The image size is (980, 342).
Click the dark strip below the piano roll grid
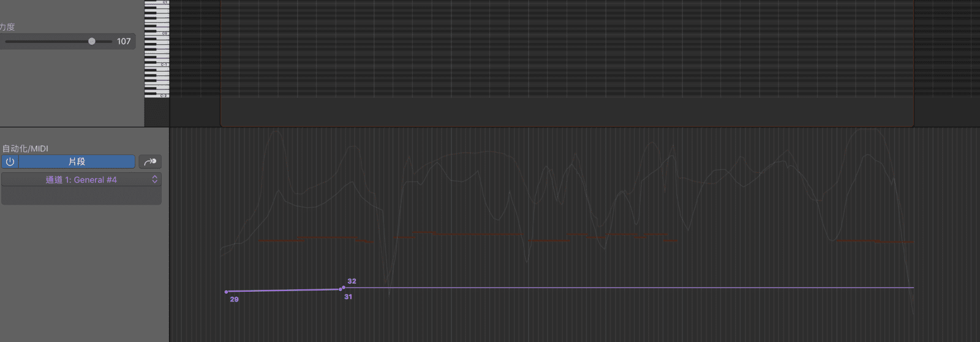(x=551, y=112)
